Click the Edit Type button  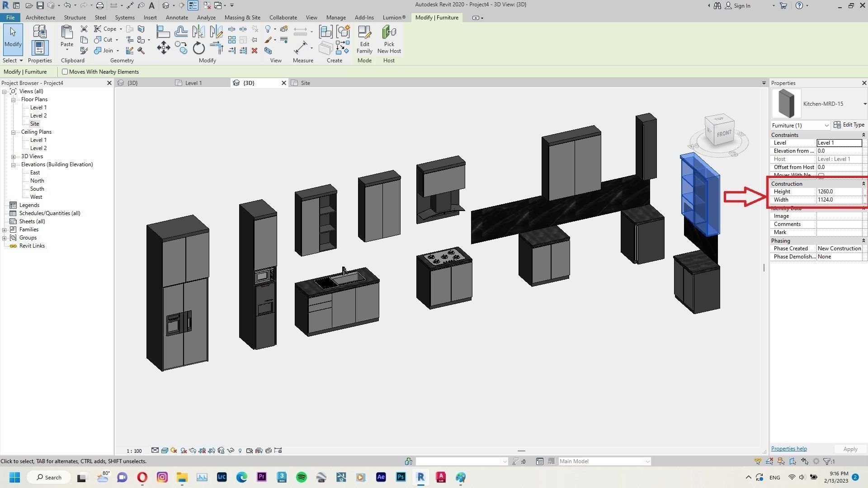point(849,125)
